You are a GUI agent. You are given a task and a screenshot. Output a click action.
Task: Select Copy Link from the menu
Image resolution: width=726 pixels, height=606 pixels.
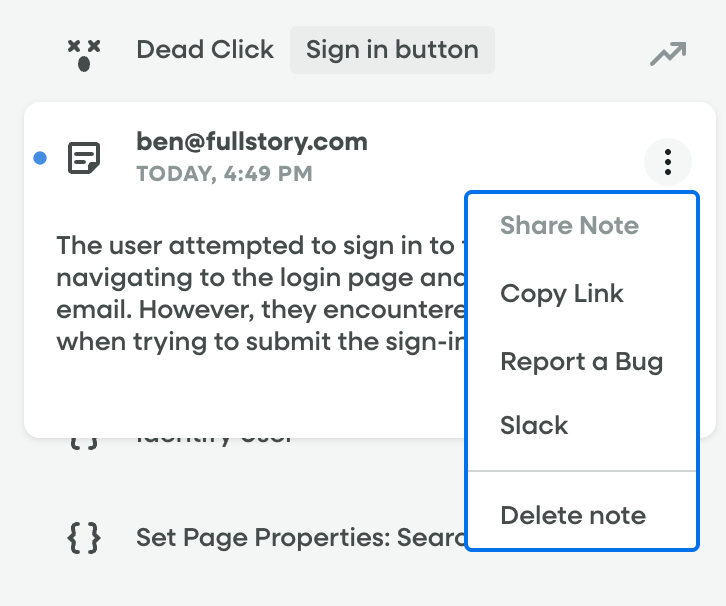point(561,294)
